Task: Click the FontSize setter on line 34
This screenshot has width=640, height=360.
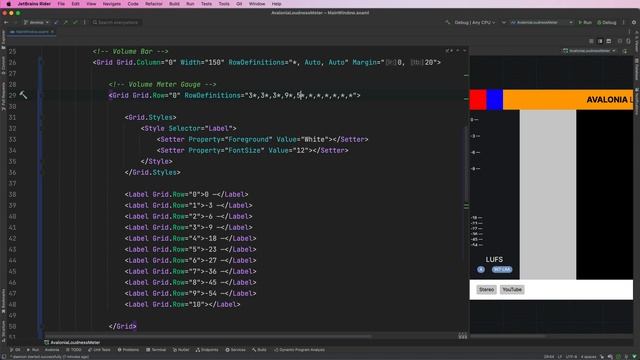Action: 253,151
